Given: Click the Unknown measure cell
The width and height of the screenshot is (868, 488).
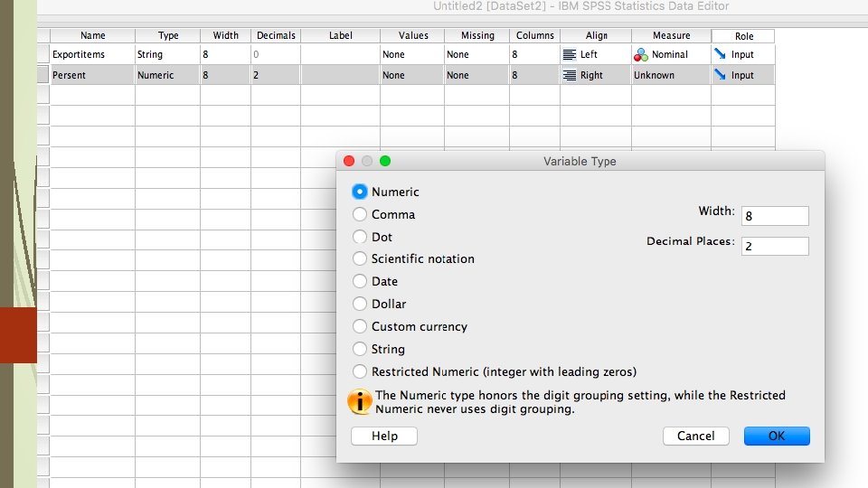Looking at the screenshot, I should pos(671,75).
